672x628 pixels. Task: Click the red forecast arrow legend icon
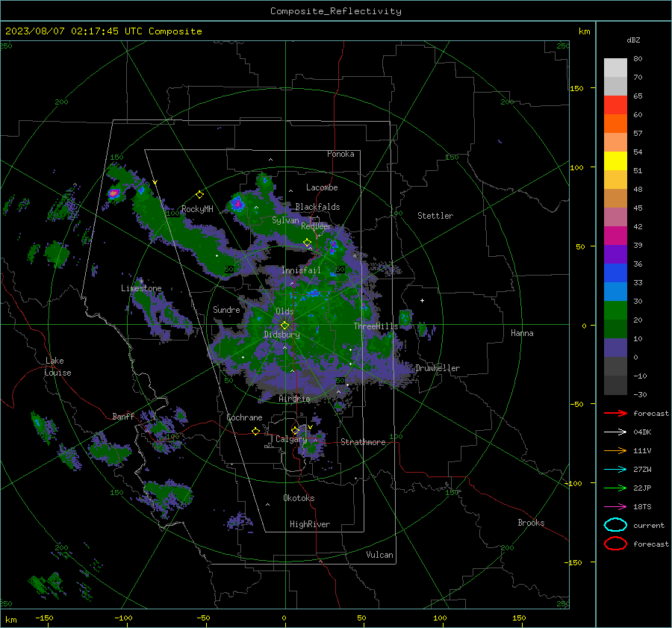[x=615, y=413]
